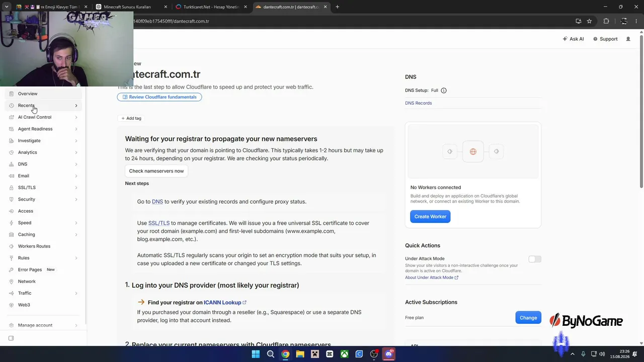Toggle Under Attack Mode switch

pos(535,259)
